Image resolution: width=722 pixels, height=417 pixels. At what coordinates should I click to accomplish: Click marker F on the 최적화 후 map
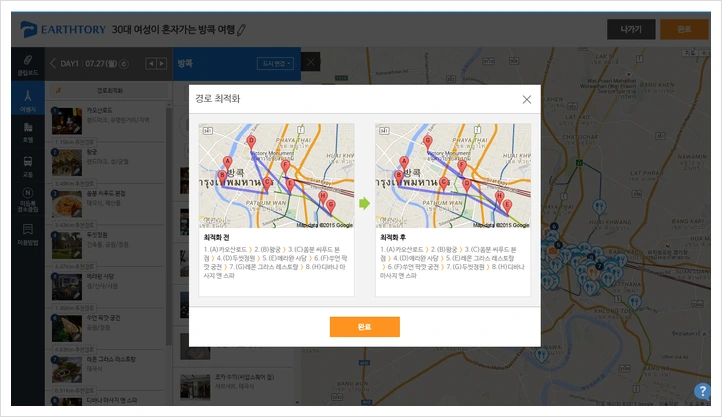462,167
